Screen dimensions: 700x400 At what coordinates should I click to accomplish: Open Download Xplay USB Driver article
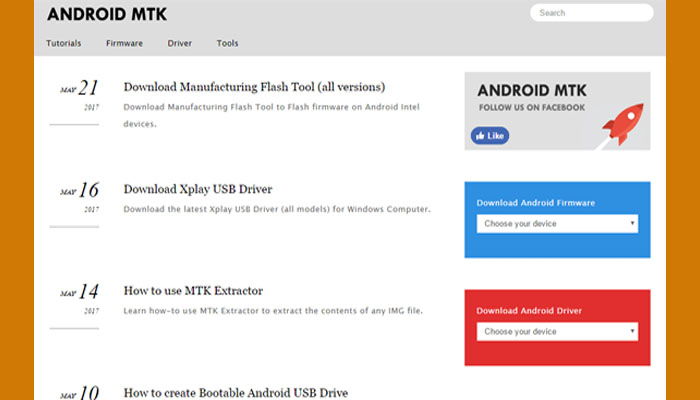(198, 189)
